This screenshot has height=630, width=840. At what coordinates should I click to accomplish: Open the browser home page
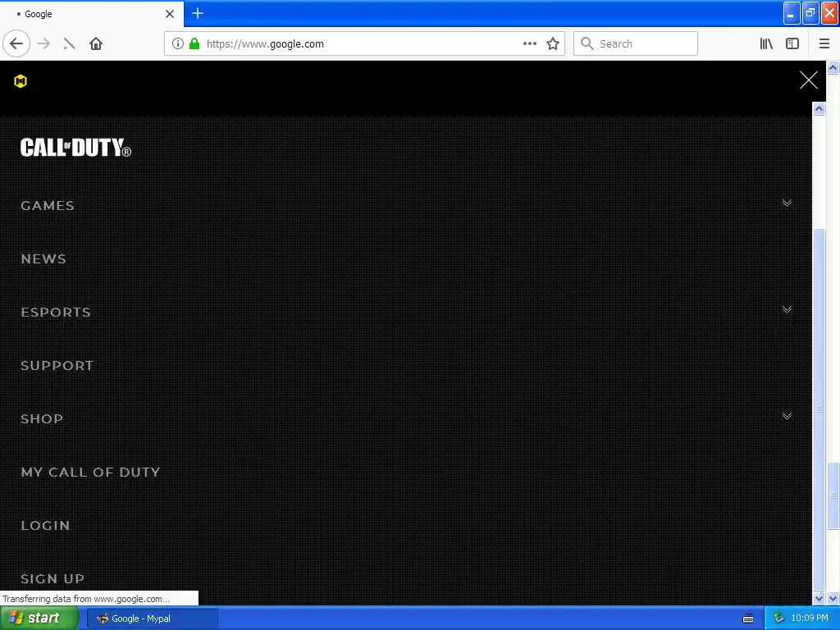pos(96,44)
